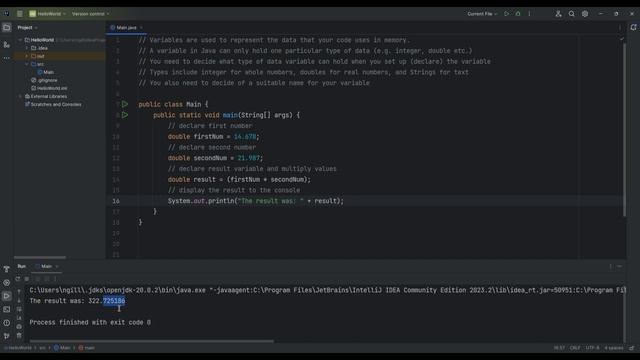Open the Problems tool window icon
640x360 pixels.
[7, 322]
